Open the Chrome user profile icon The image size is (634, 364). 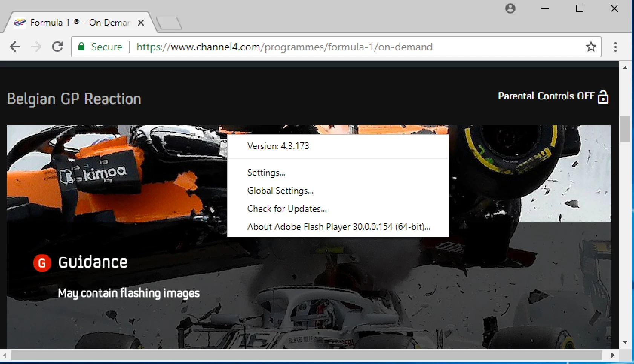coord(510,8)
